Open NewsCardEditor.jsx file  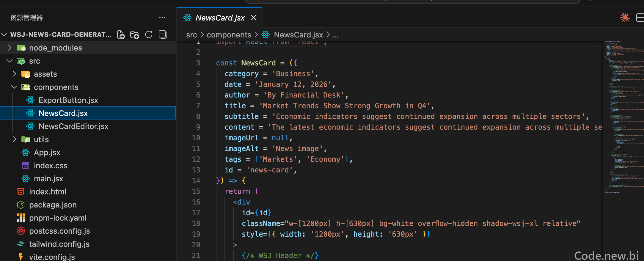(x=73, y=126)
